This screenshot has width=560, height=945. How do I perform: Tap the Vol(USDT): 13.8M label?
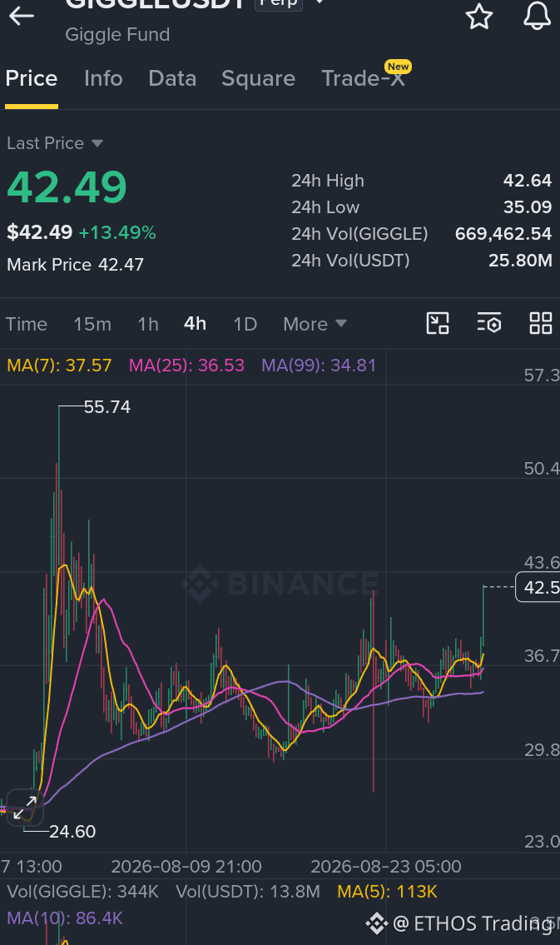click(x=247, y=892)
